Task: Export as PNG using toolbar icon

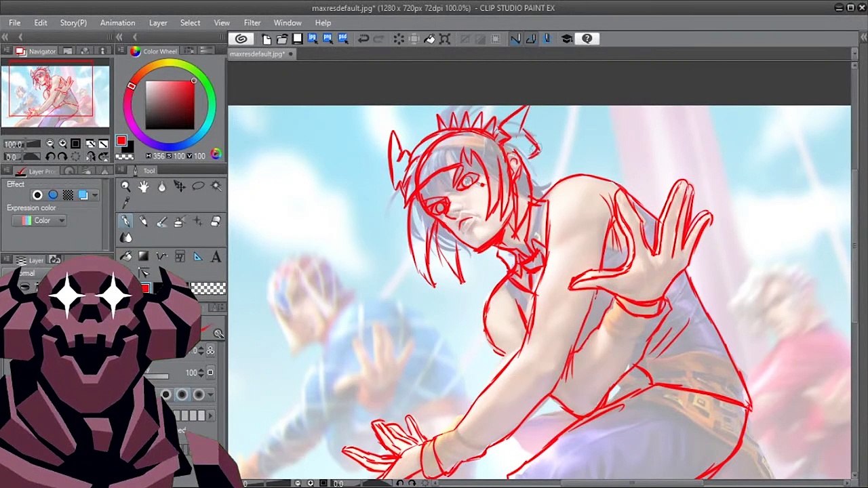Action: point(328,39)
